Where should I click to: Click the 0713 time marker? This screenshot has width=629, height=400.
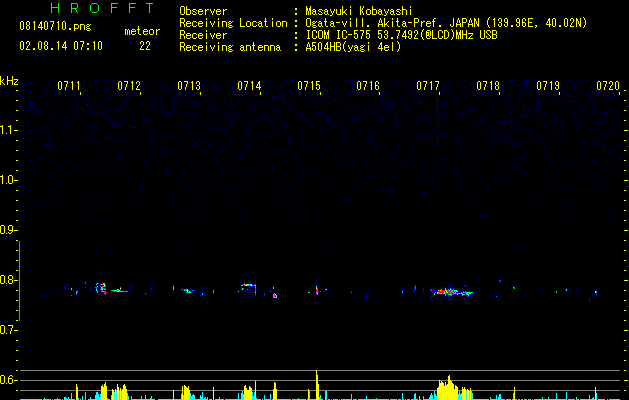point(189,85)
